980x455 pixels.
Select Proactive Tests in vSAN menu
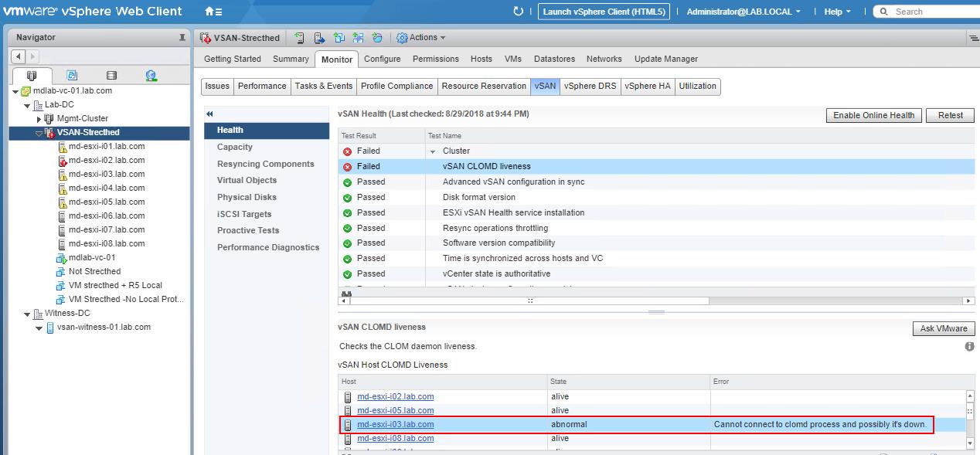coord(248,230)
